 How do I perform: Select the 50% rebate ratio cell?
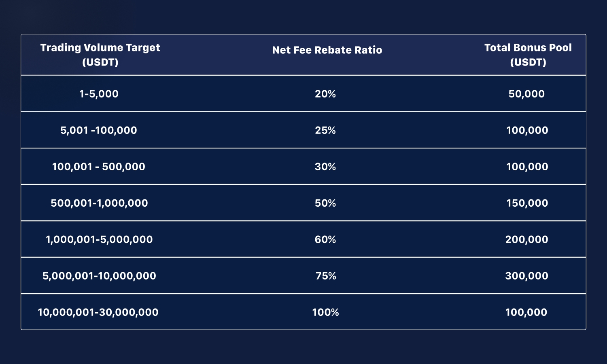tap(325, 203)
